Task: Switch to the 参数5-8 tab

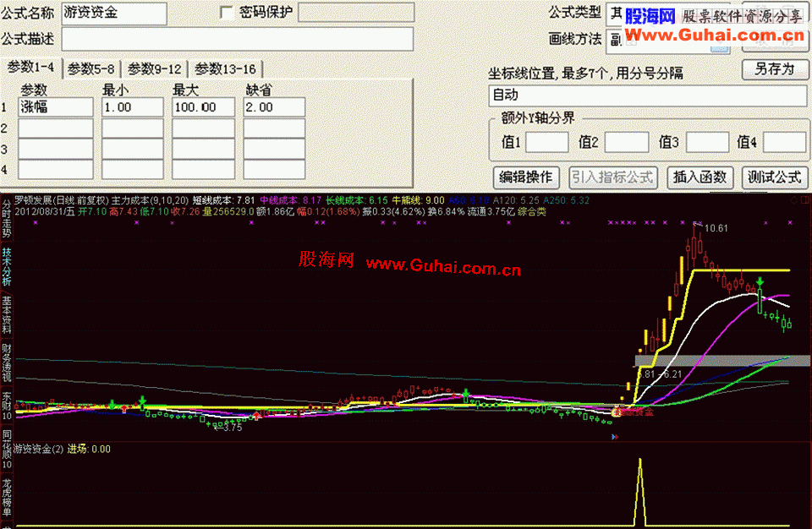Action: 91,68
